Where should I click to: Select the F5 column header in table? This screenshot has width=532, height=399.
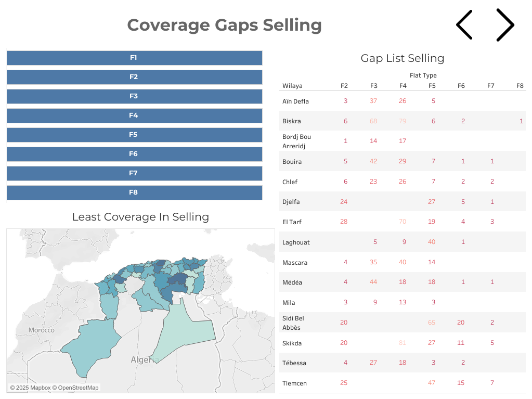432,86
